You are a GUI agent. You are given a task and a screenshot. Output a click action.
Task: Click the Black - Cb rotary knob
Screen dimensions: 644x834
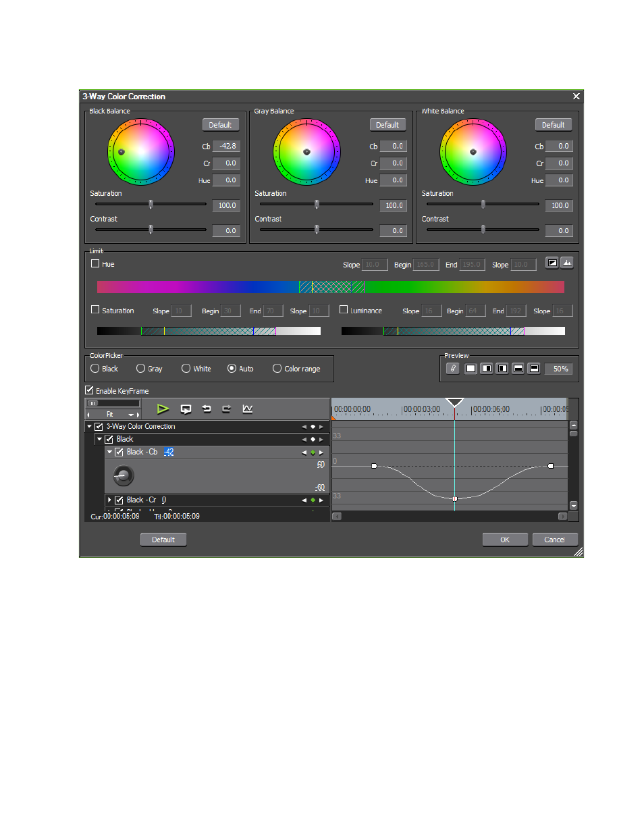click(124, 476)
